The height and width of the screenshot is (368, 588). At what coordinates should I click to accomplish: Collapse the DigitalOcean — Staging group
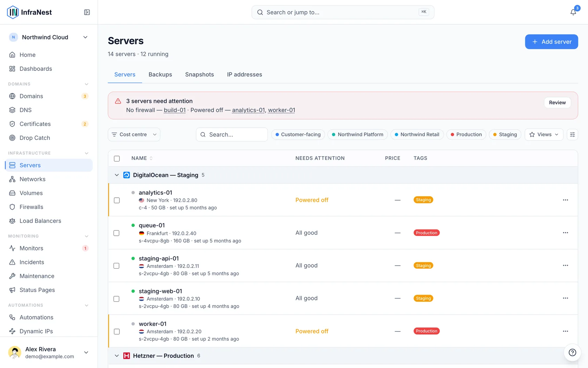point(117,175)
